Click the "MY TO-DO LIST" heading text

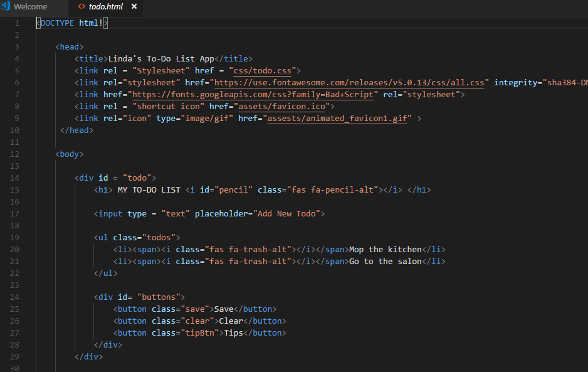pyautogui.click(x=149, y=190)
